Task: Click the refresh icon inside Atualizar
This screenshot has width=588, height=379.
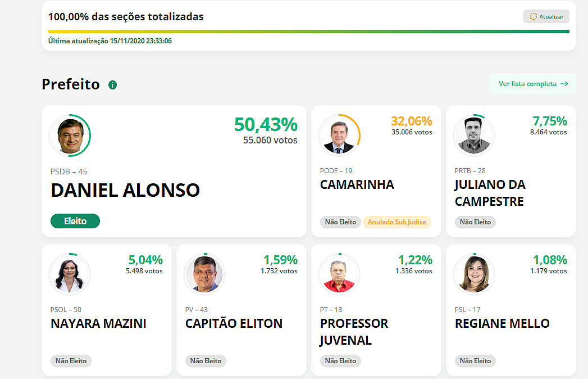Action: 533,17
